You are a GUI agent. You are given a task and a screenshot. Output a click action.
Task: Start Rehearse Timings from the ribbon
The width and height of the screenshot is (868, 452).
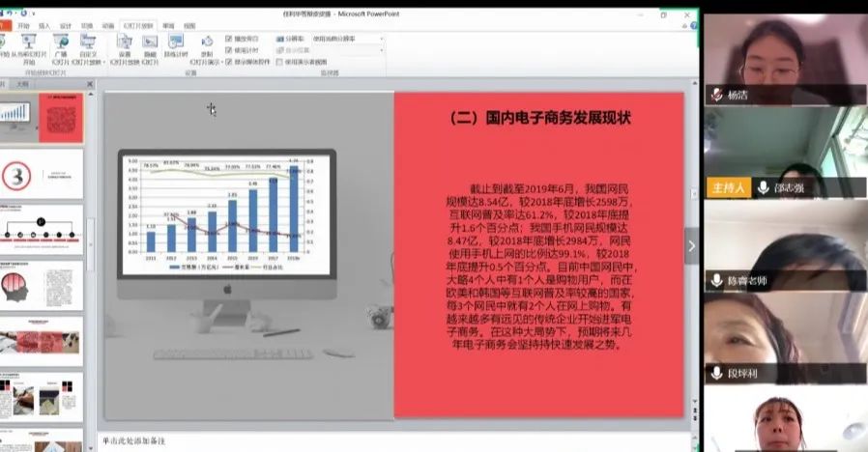176,42
